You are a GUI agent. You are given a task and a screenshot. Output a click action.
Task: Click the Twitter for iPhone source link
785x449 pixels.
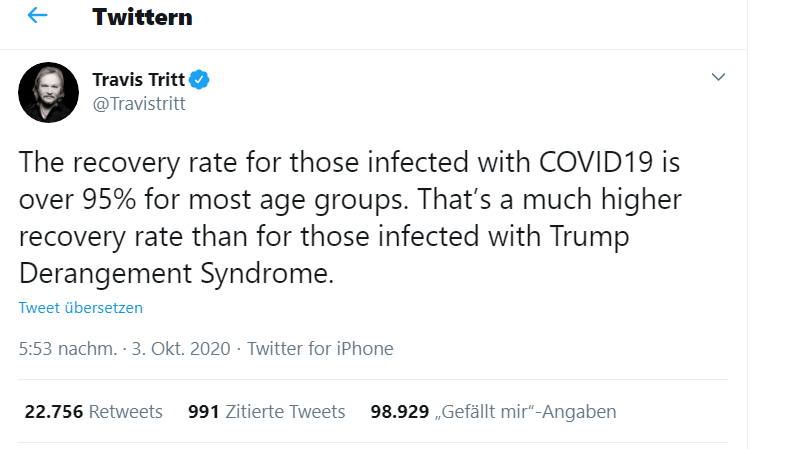coord(320,349)
